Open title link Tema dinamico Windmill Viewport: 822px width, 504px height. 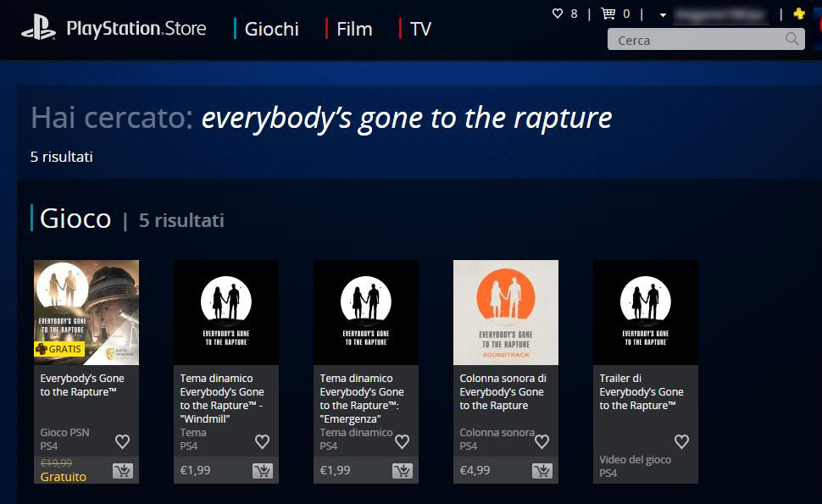(222, 399)
